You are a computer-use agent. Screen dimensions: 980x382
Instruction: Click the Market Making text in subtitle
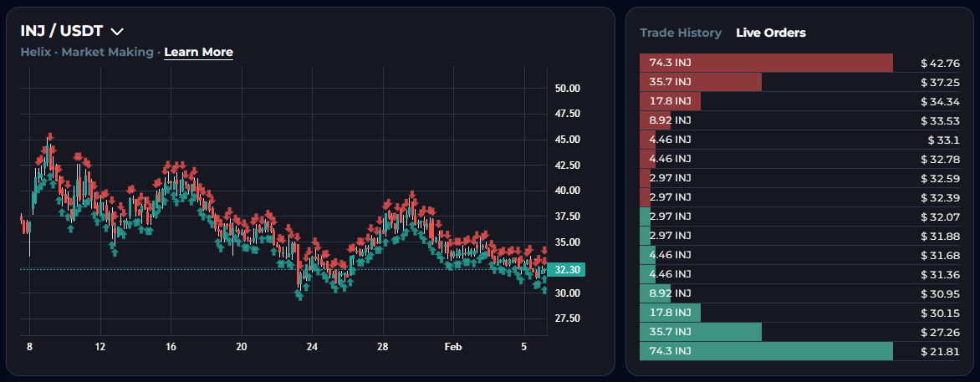pos(107,52)
